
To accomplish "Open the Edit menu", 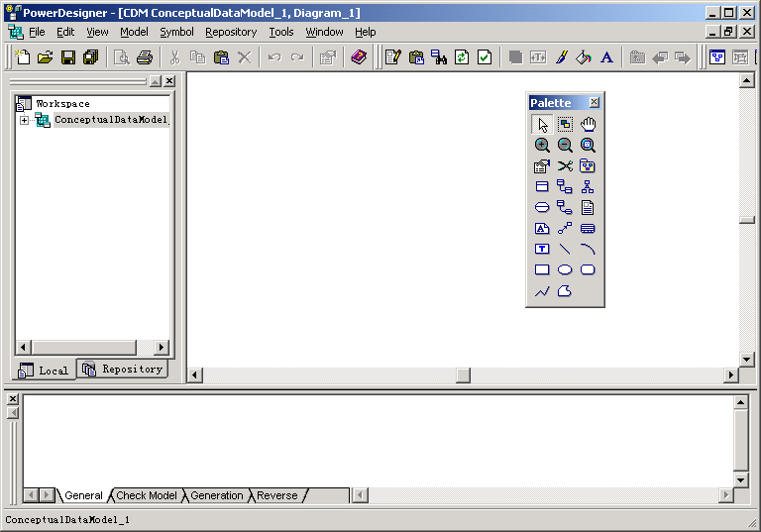I will (x=65, y=32).
